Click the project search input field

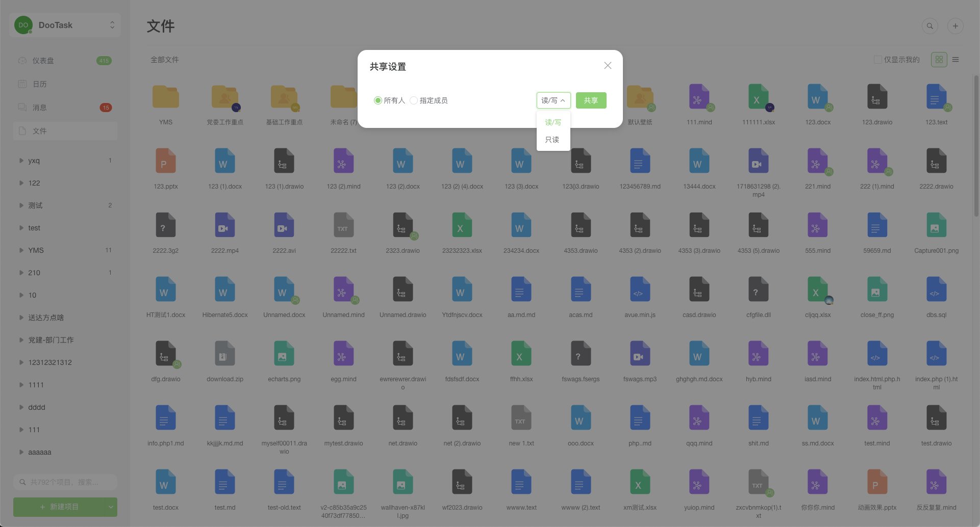coord(66,482)
